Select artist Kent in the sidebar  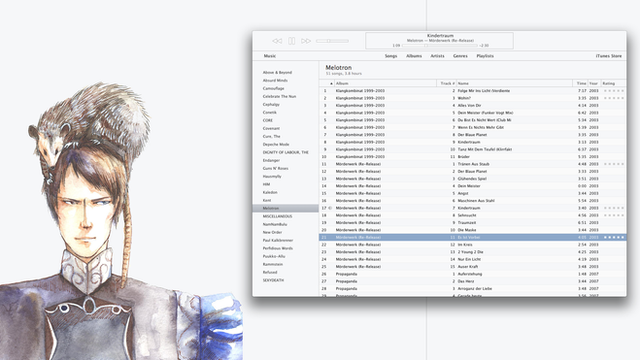coord(267,200)
